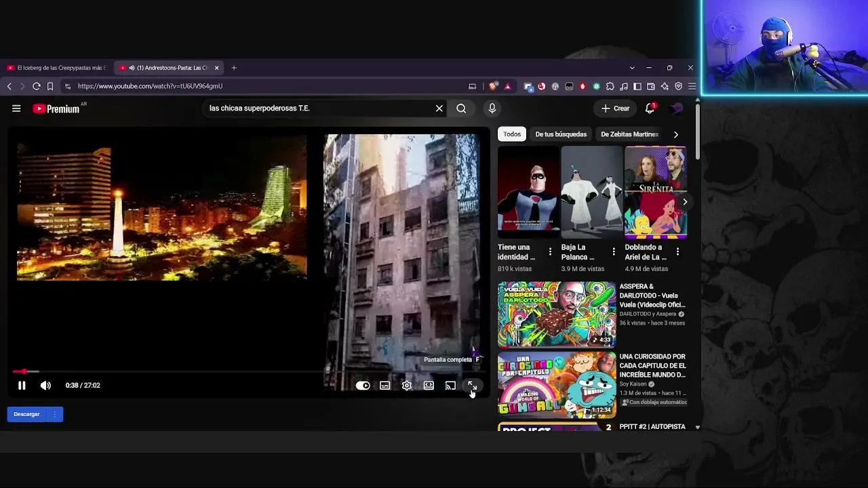This screenshot has height=488, width=868.
Task: Open the tab search dropdown arrow
Action: click(x=632, y=68)
